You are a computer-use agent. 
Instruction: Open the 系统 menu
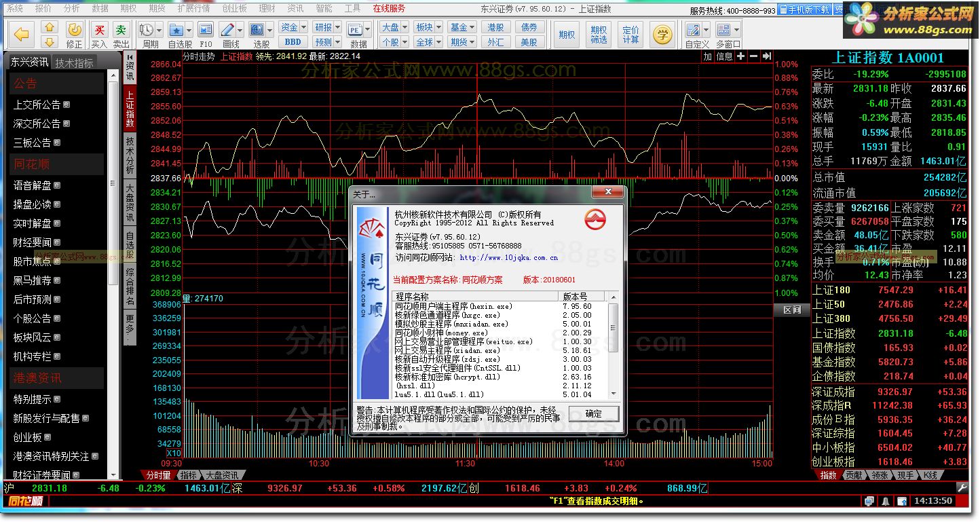click(14, 8)
